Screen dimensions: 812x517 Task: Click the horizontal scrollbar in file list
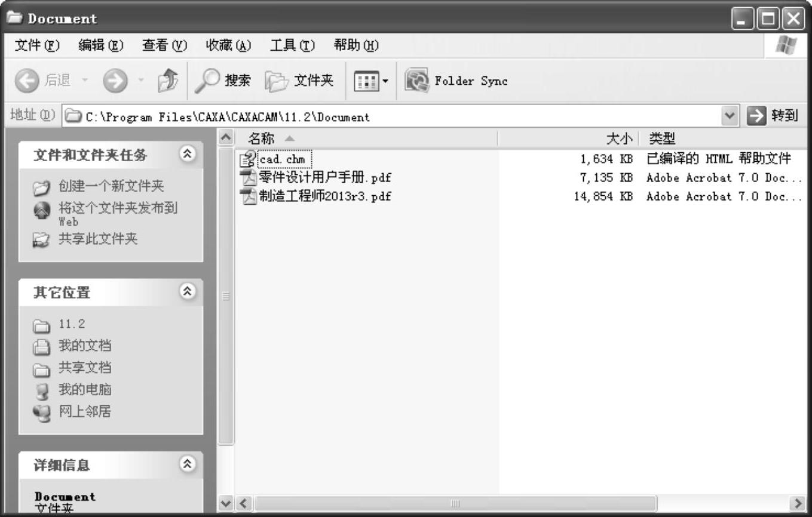(x=454, y=503)
